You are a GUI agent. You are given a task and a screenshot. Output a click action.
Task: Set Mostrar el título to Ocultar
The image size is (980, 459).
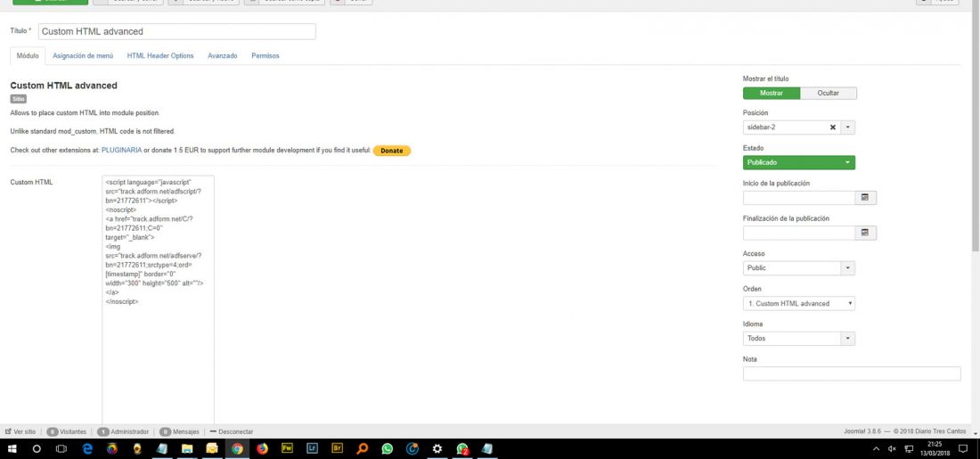[829, 94]
